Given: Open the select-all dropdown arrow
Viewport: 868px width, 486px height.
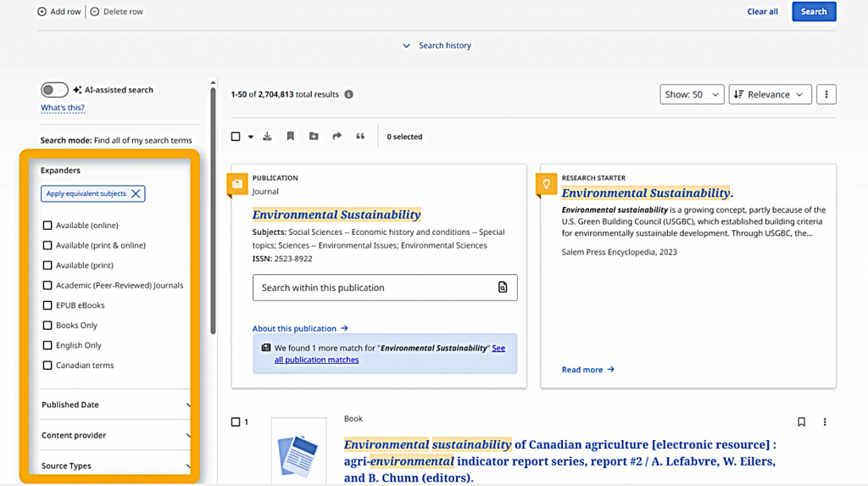Looking at the screenshot, I should [251, 137].
